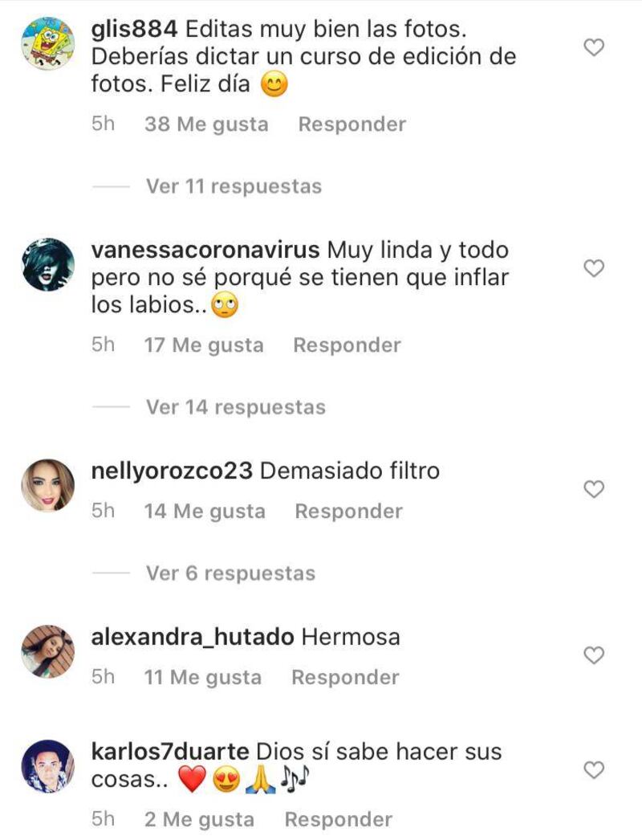The image size is (642, 840).
Task: Open the username link karlos7duarte
Action: point(170,752)
